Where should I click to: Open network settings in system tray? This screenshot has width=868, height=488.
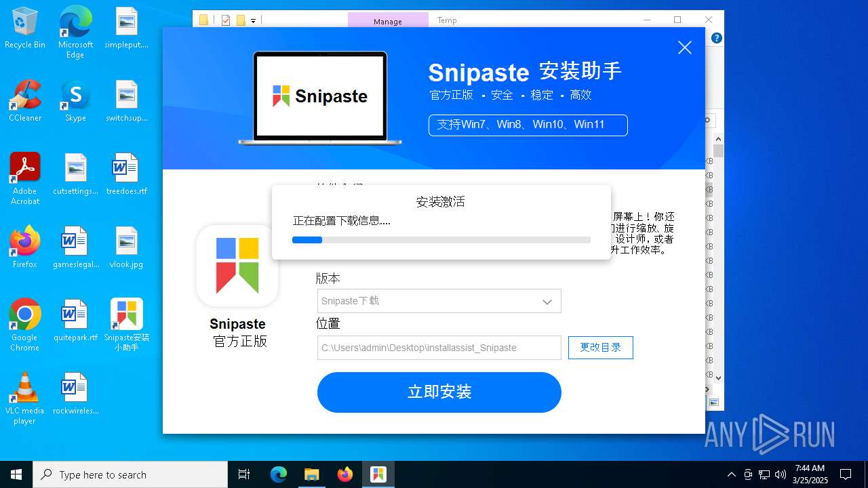764,474
